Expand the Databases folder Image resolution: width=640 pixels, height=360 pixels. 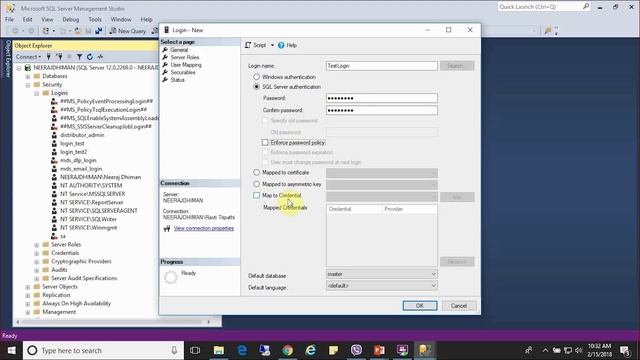pos(27,76)
